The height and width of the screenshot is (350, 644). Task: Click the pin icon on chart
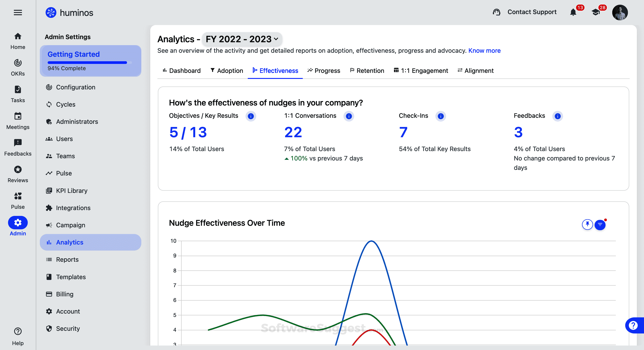tap(587, 224)
